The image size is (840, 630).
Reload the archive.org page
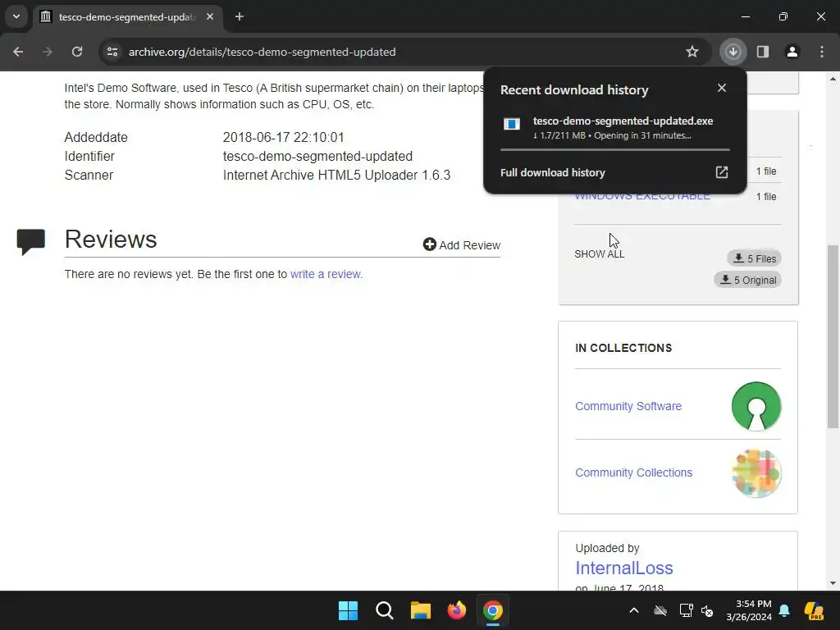click(x=77, y=52)
